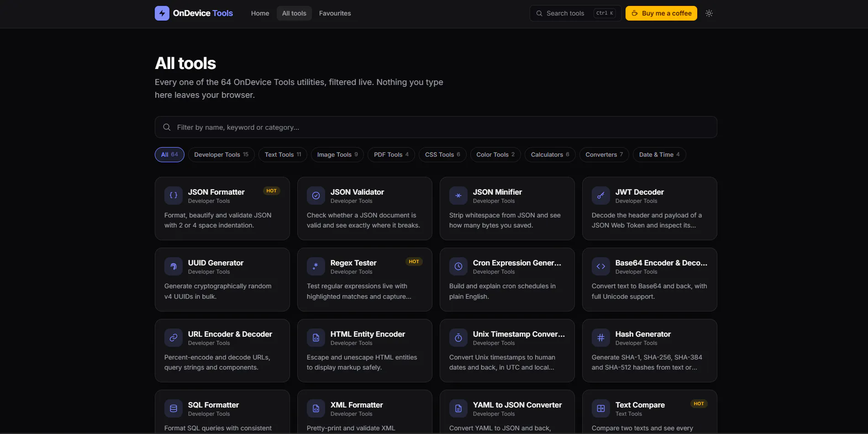Open the Regex Tester tool title

[353, 263]
